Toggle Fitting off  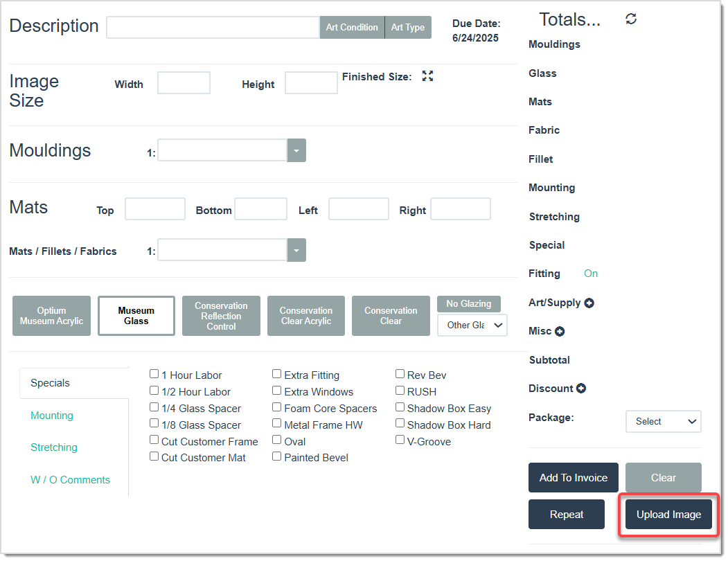tap(591, 274)
